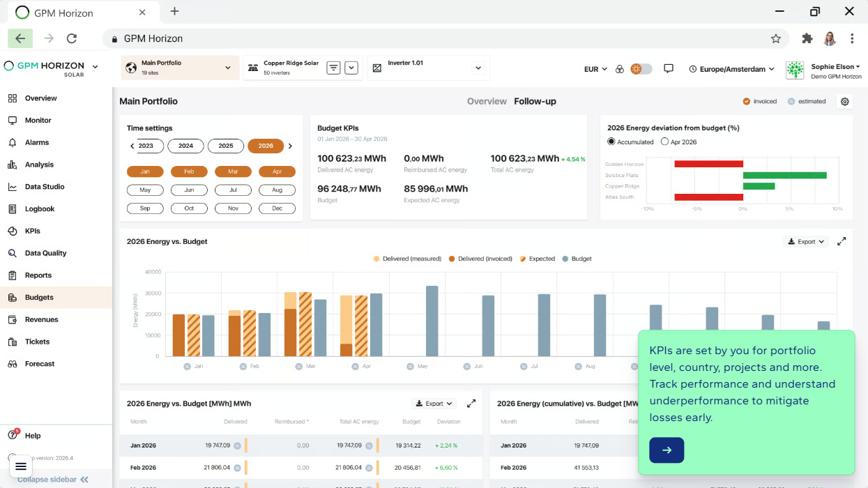The image size is (868, 488).
Task: Expand the Europe/Amsterdam timezone dropdown
Action: [732, 69]
